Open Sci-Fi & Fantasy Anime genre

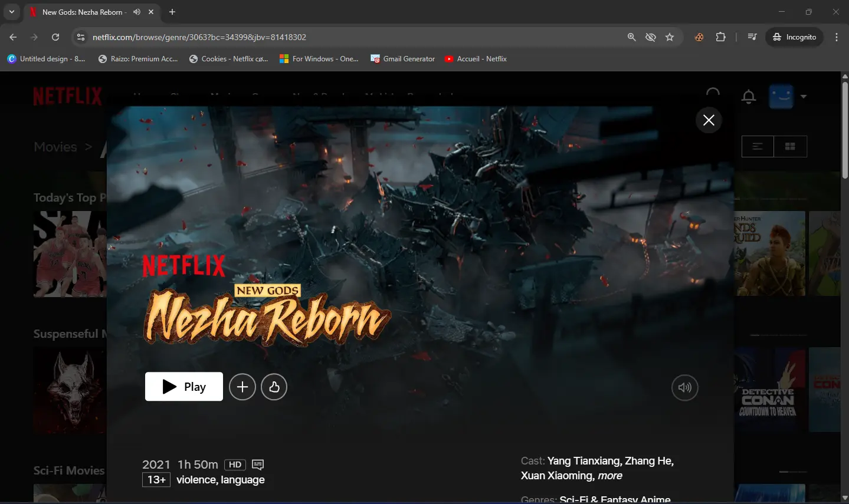(615, 500)
